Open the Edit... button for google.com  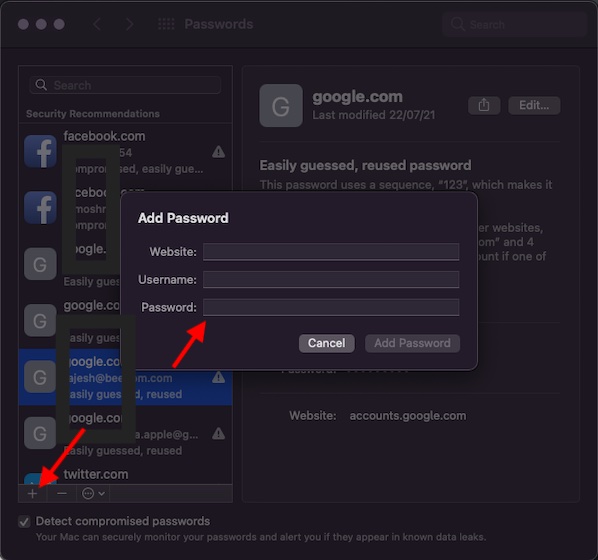coord(534,105)
